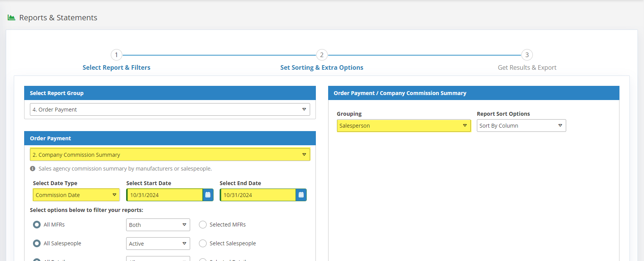Open the Select Report Group dropdown
The image size is (644, 261).
[x=170, y=110]
